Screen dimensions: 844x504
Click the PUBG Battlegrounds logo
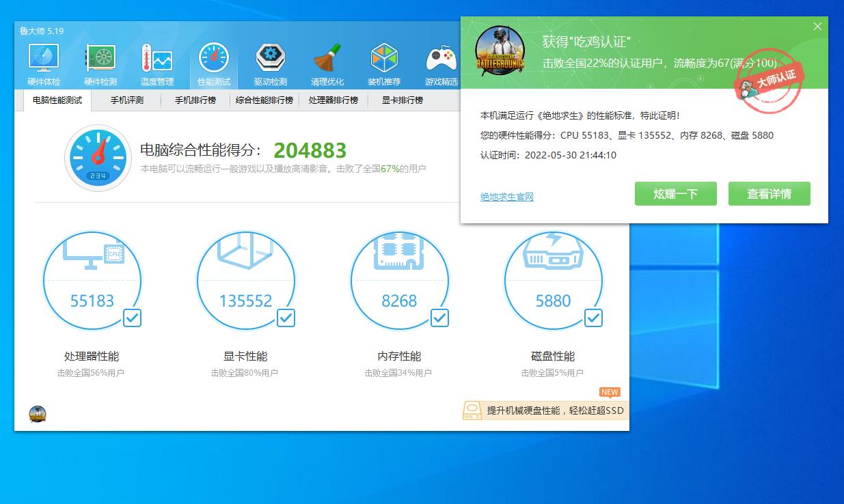click(500, 51)
